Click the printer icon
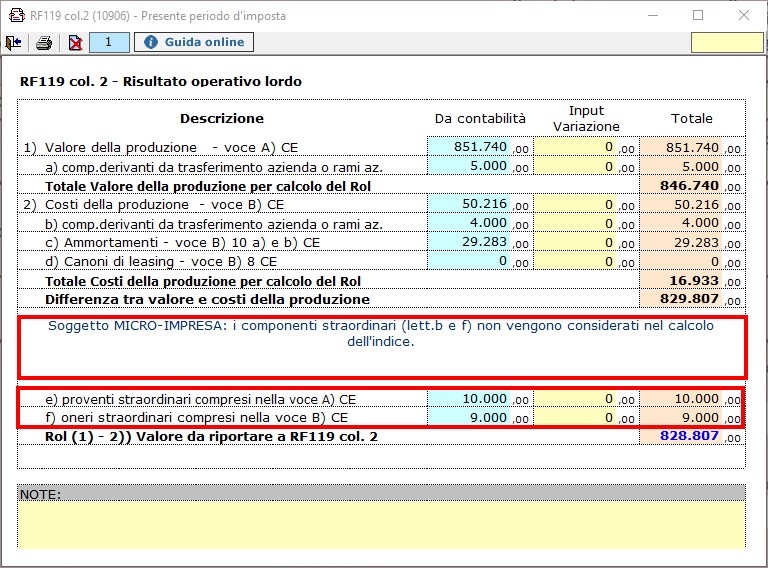 44,43
